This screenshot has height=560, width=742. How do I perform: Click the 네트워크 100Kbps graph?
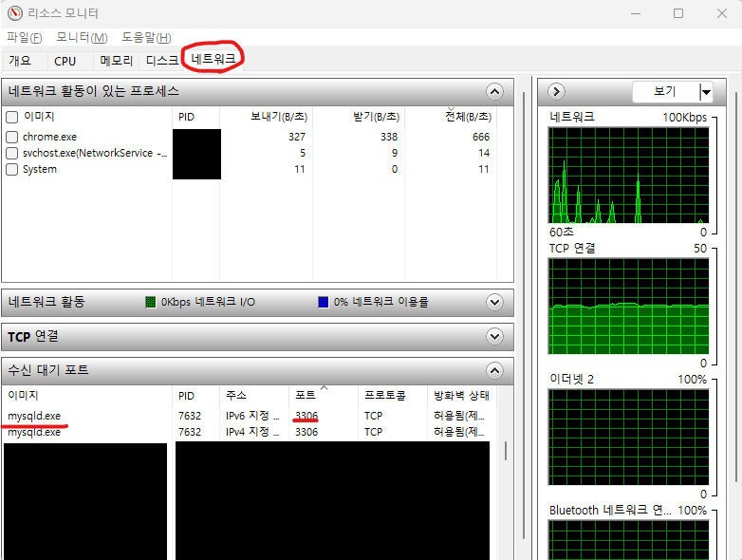(x=628, y=176)
